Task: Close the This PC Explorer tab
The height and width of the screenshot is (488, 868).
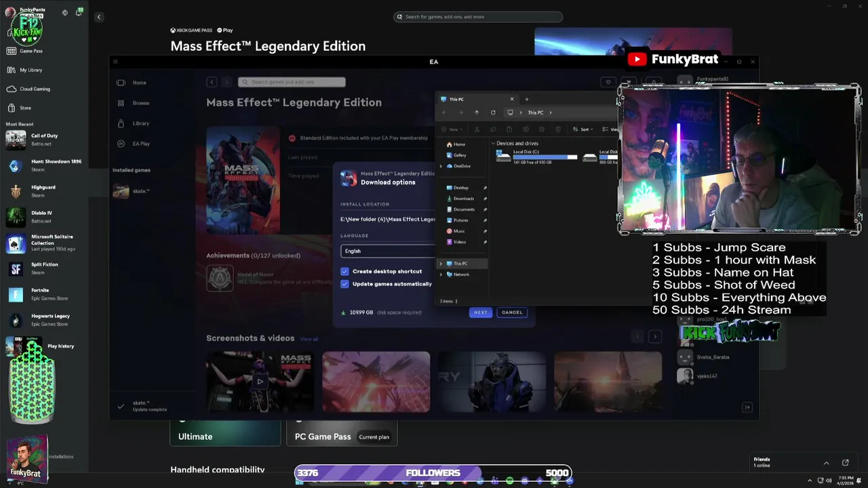Action: point(512,99)
